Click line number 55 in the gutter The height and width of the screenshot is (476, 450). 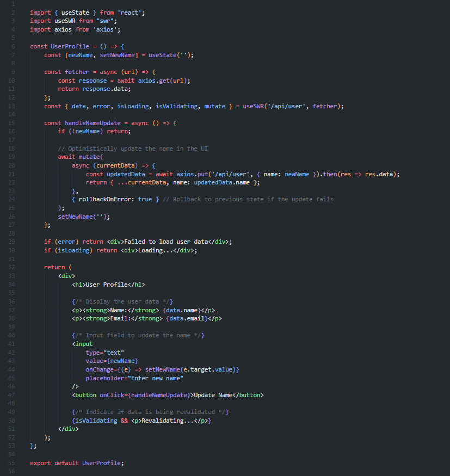[12, 462]
